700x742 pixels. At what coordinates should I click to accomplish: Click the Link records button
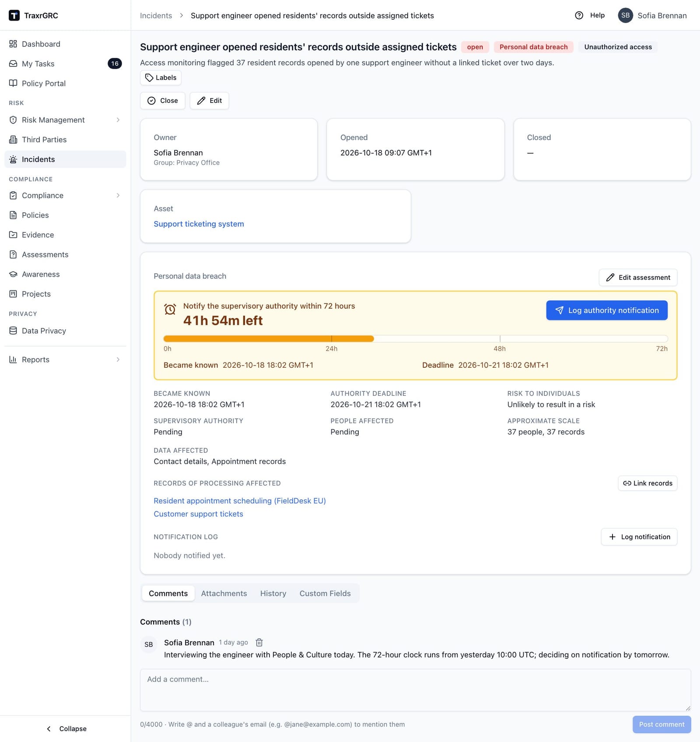click(x=647, y=483)
